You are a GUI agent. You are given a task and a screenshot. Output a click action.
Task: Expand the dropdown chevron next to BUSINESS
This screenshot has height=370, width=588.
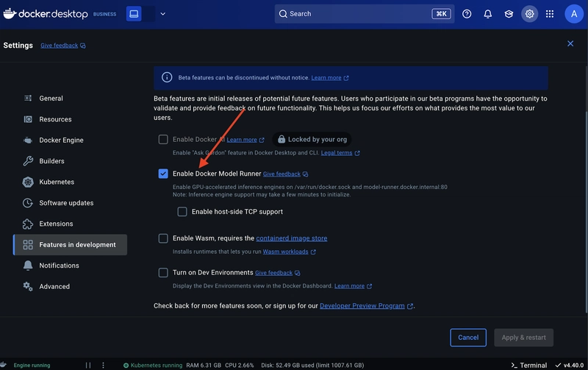(x=162, y=14)
